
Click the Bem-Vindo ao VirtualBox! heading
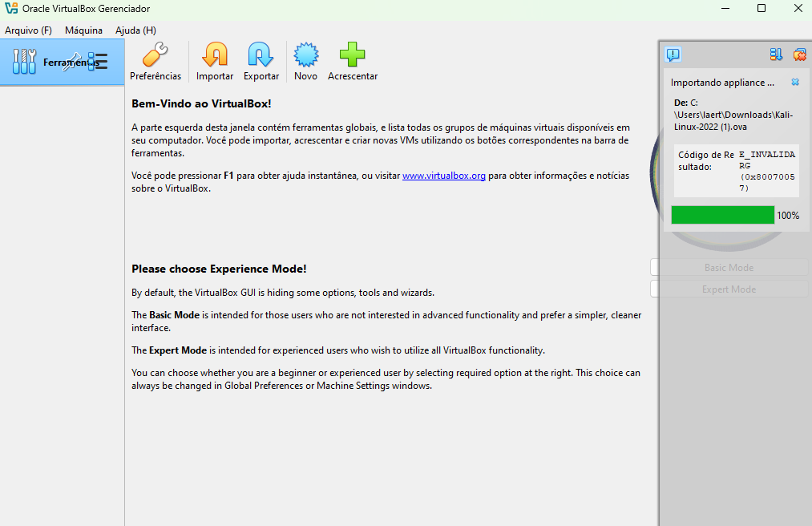tap(201, 103)
